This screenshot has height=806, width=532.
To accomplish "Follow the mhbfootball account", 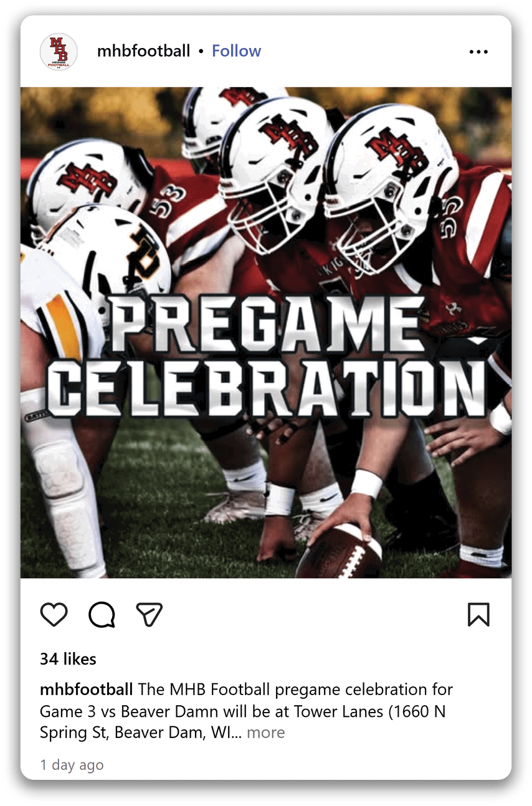I will (x=236, y=51).
